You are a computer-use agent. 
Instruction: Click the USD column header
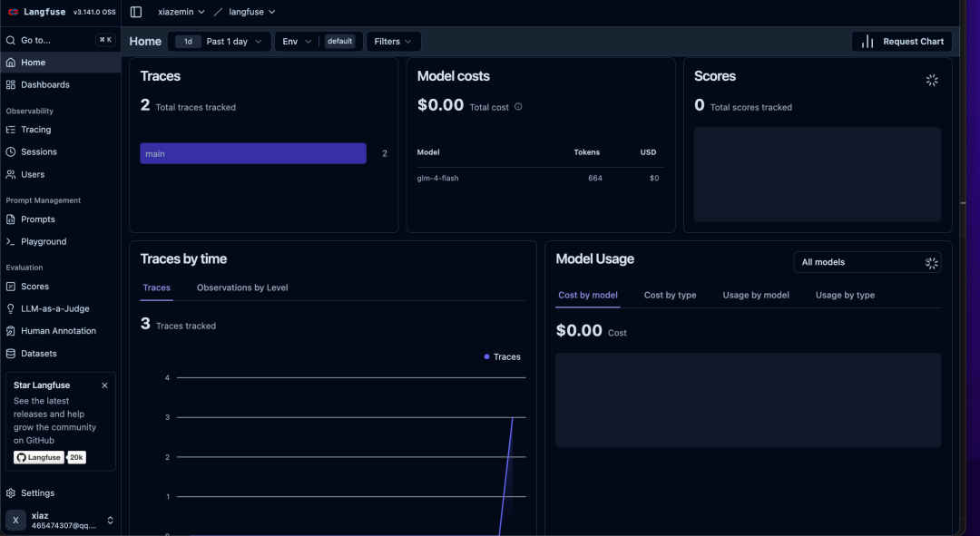tap(648, 152)
